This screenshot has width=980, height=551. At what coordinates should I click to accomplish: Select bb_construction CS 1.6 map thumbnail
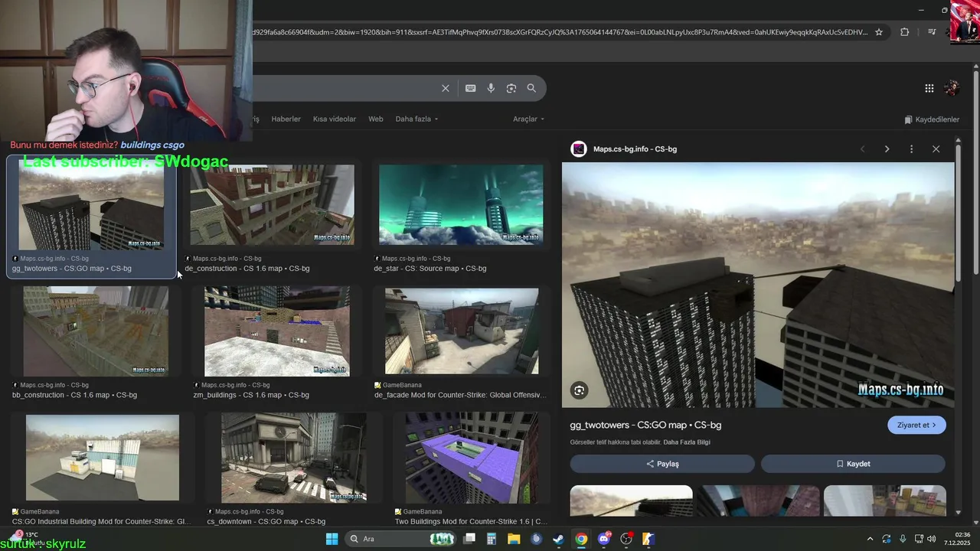(x=96, y=331)
